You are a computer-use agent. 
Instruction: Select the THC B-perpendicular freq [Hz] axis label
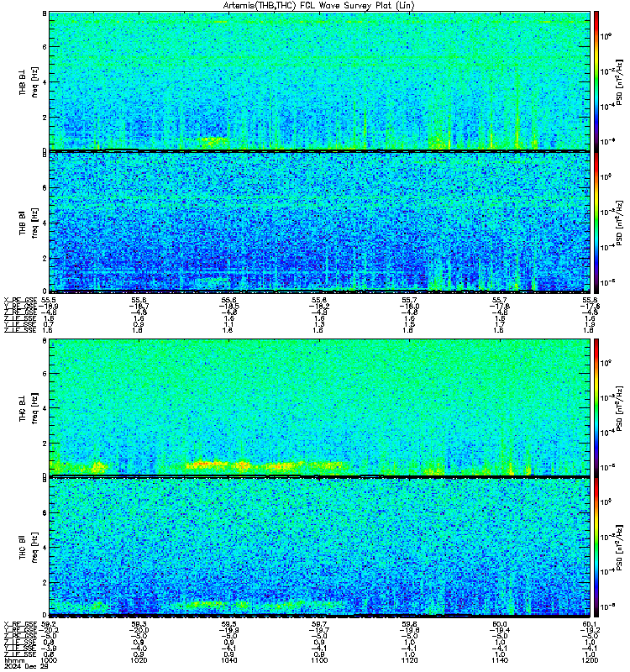34,408
